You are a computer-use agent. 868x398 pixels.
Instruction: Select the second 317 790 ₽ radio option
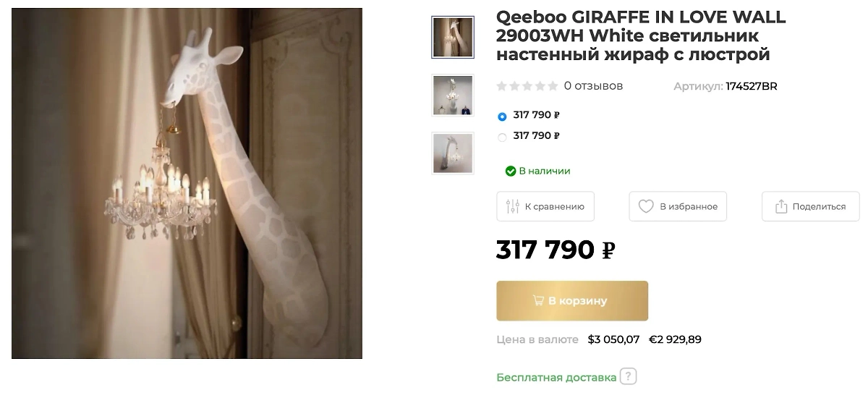click(502, 137)
